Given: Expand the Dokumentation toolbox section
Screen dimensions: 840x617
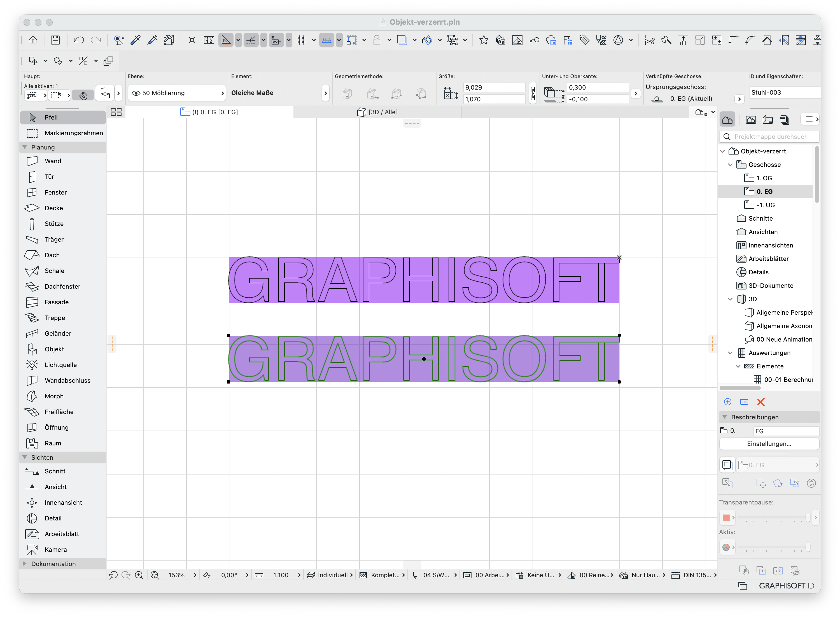Looking at the screenshot, I should [x=25, y=564].
